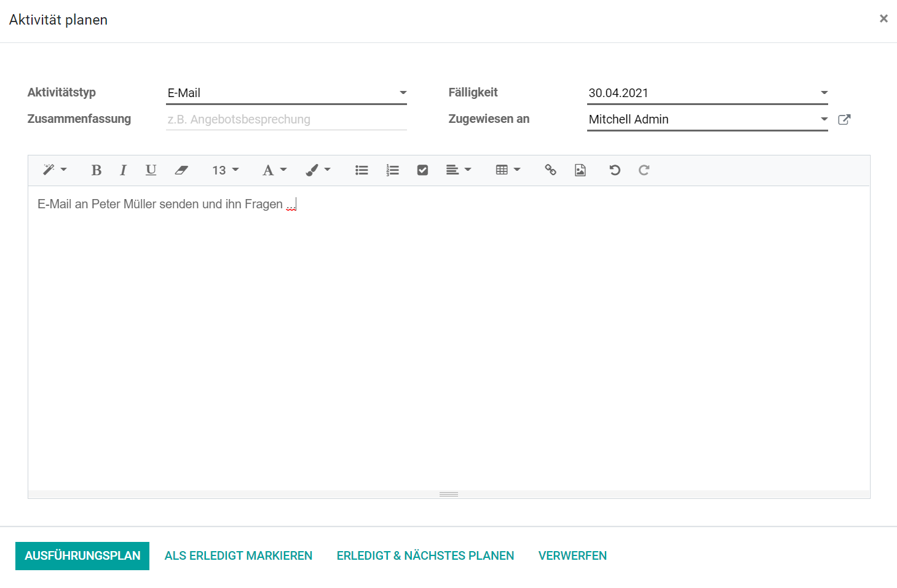Viewport: 897px width, 588px height.
Task: Undo the last edit
Action: (x=614, y=170)
